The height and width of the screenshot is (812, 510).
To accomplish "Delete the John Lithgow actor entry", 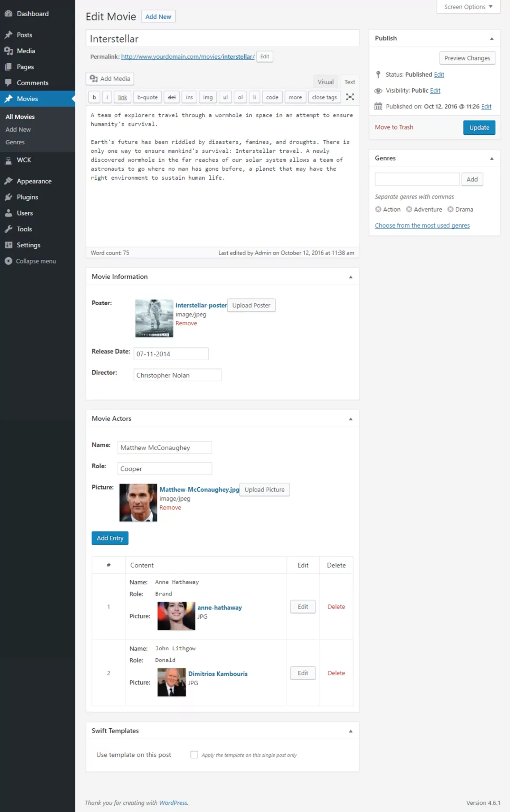I will (336, 673).
